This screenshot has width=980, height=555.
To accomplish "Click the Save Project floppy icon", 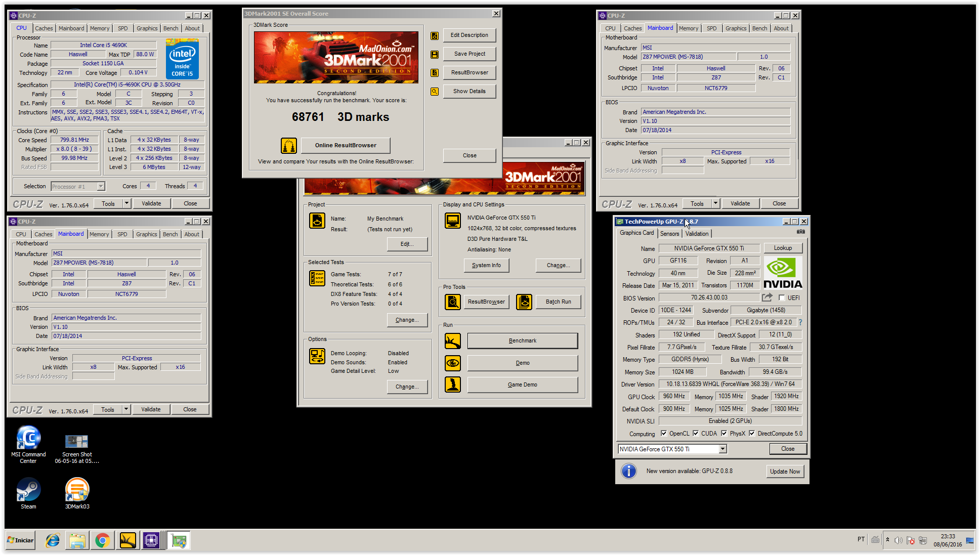I will pos(435,55).
